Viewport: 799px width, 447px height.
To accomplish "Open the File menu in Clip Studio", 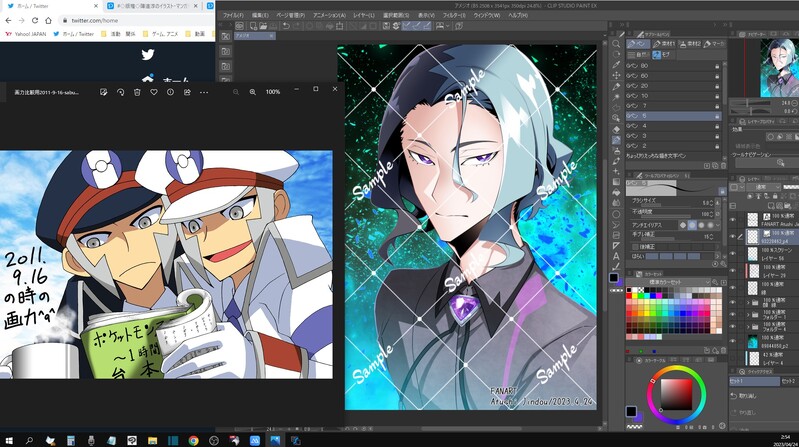I will coord(233,15).
